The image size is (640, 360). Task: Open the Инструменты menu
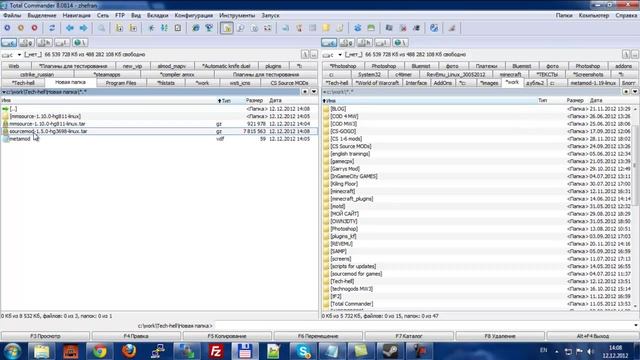pyautogui.click(x=237, y=16)
